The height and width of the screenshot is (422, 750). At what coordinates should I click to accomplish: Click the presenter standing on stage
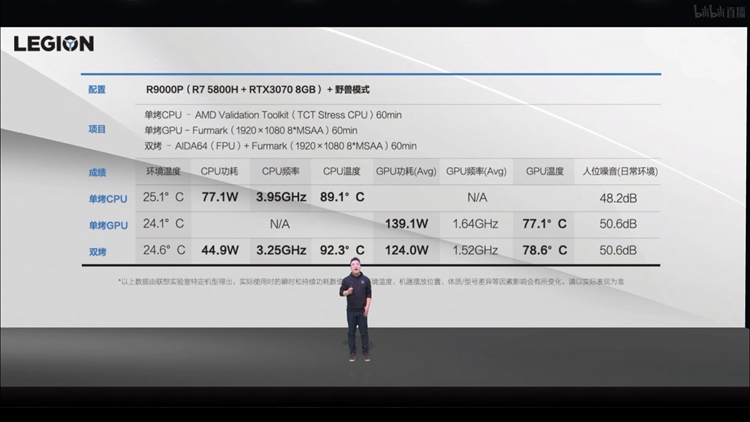pos(356,309)
